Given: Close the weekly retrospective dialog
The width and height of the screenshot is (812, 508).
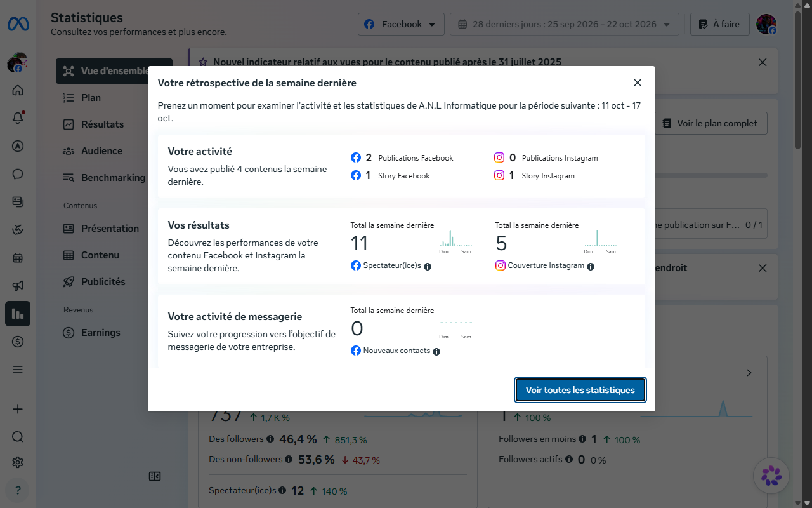Looking at the screenshot, I should point(638,83).
